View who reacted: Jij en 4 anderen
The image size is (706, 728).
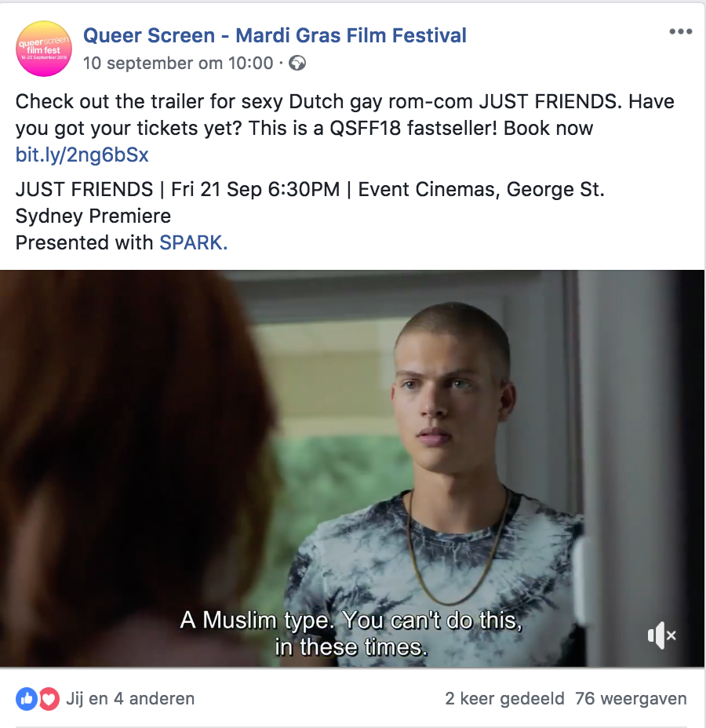point(130,698)
